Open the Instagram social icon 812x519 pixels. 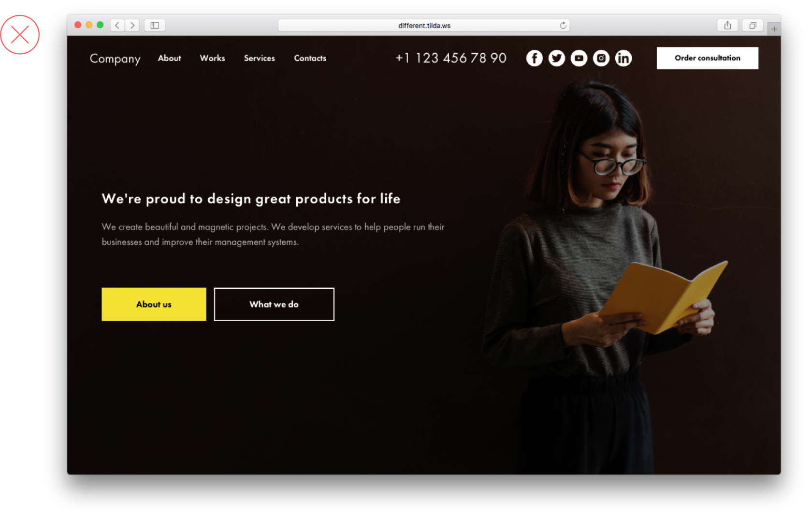click(601, 58)
